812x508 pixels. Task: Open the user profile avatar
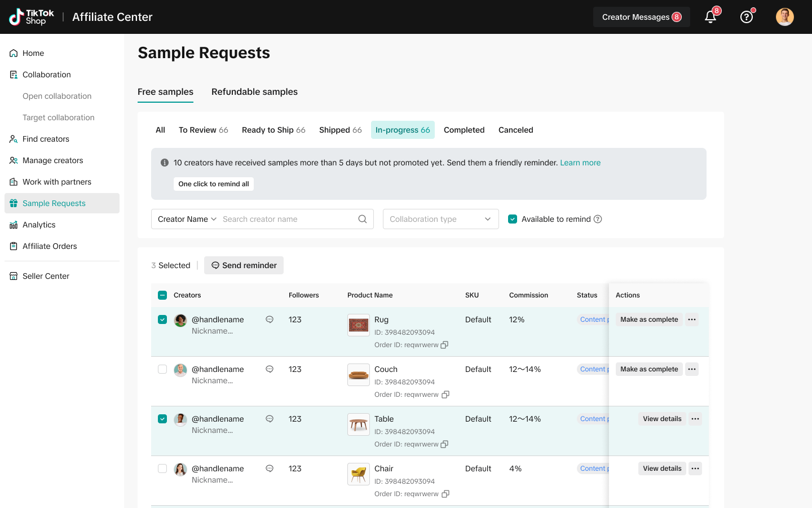tap(784, 17)
